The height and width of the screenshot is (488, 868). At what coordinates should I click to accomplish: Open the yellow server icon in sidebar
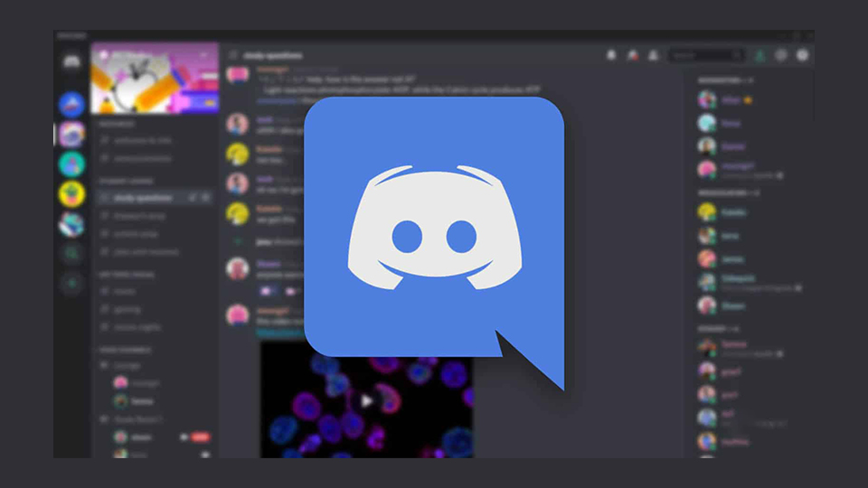71,193
